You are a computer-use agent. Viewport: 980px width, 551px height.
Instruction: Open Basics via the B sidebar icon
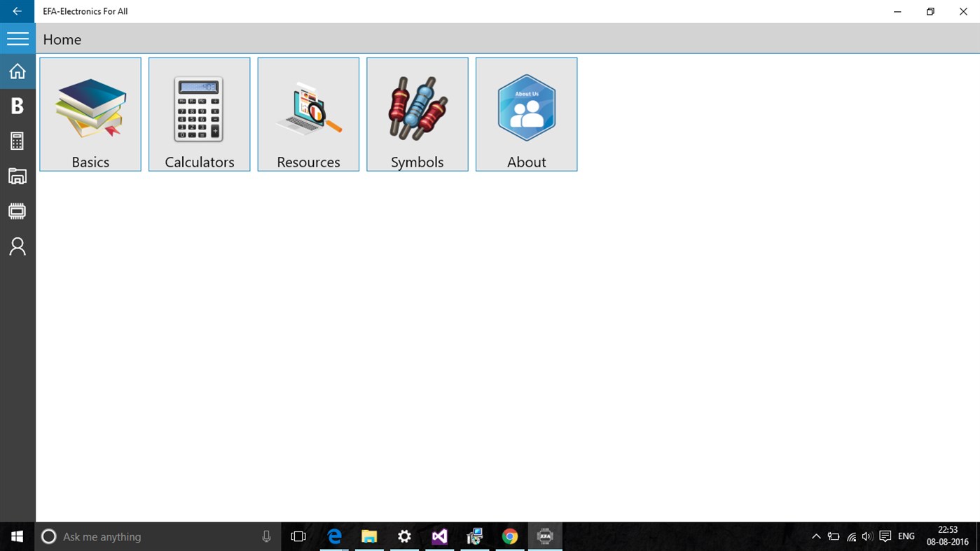click(17, 105)
